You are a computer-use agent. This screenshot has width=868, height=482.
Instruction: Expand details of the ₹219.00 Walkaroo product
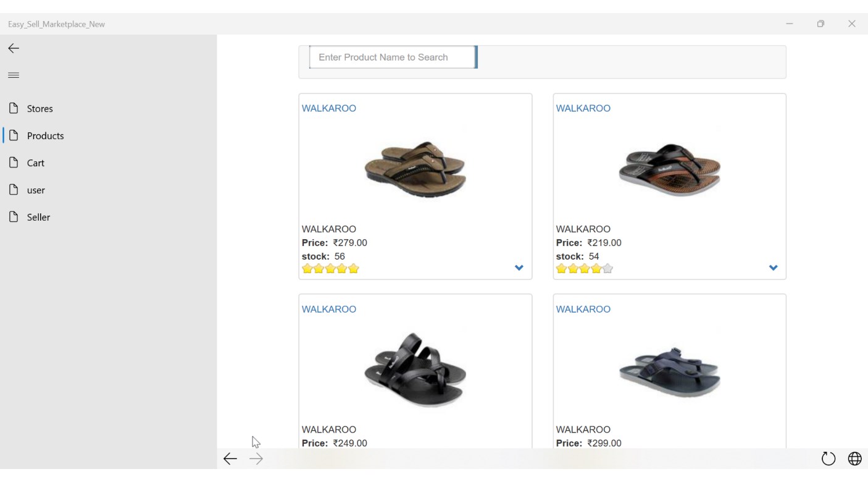[x=773, y=268]
